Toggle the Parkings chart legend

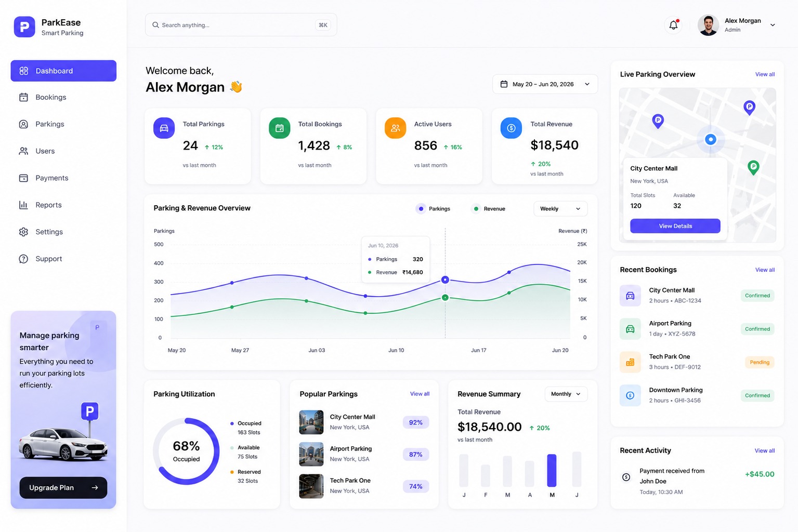click(433, 209)
